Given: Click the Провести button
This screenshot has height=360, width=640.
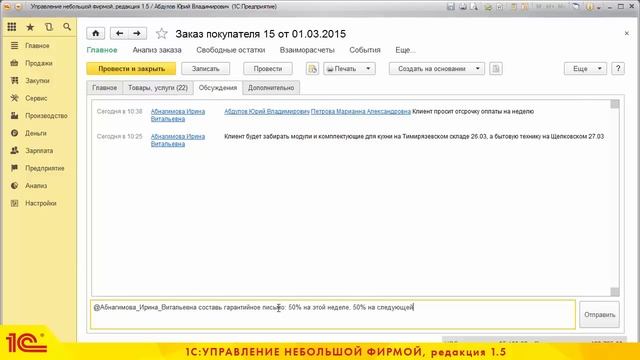Looking at the screenshot, I should (268, 69).
